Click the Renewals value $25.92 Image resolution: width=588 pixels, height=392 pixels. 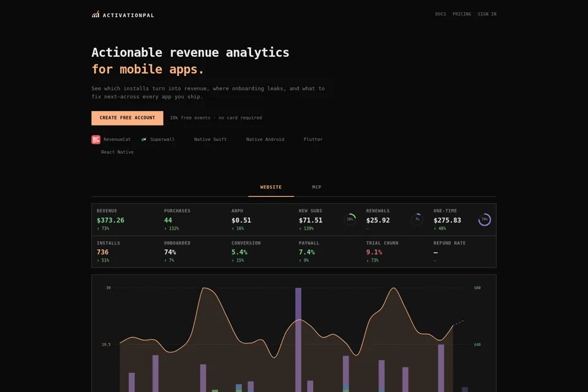coord(378,221)
